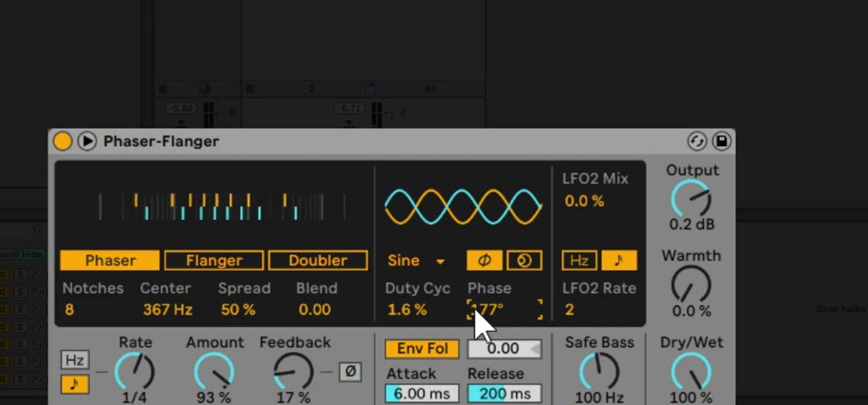Toggle the feedback invert Ø button

click(x=350, y=372)
